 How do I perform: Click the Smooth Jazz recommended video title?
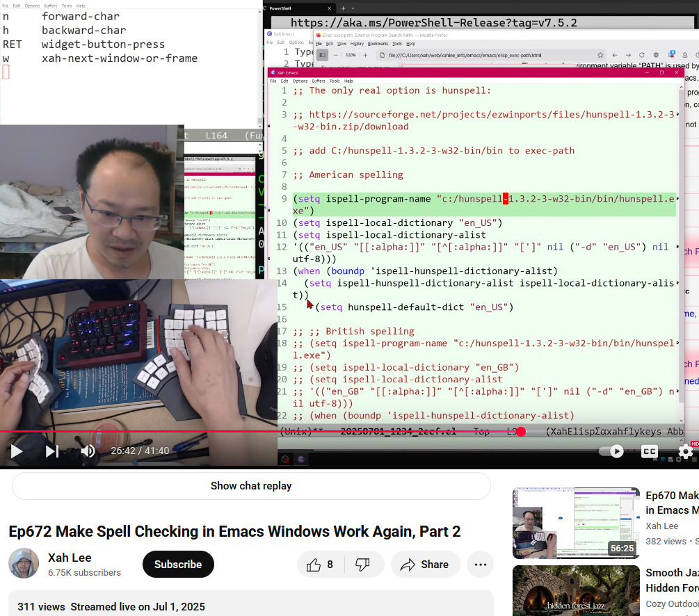673,580
